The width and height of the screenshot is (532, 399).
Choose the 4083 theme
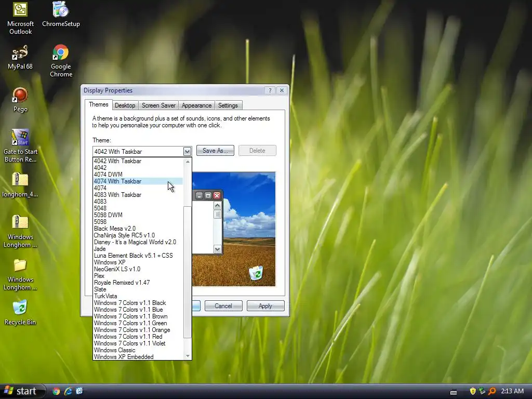(x=138, y=202)
